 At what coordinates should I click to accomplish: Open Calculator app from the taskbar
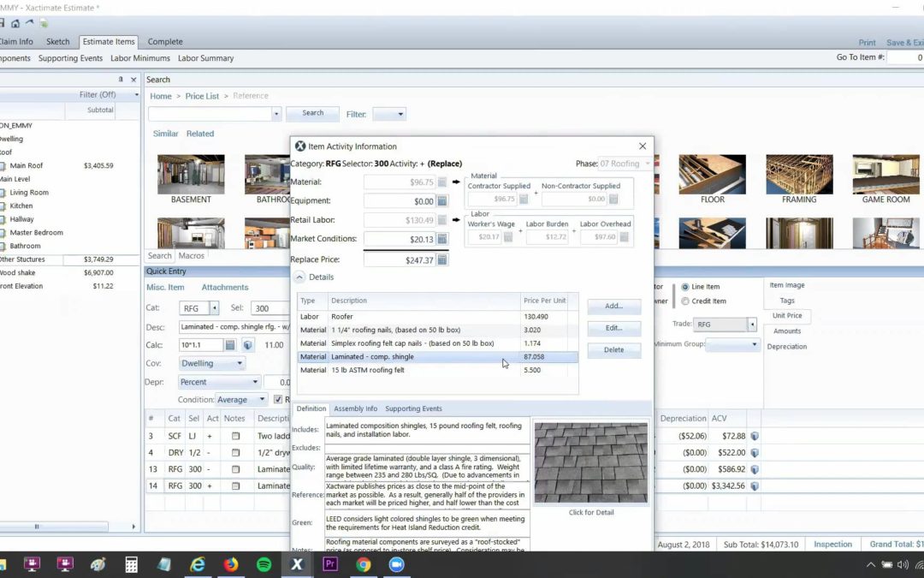coord(132,564)
